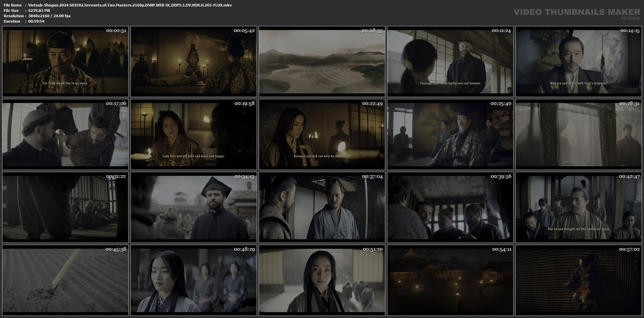The width and height of the screenshot is (644, 318).
Task: Open the thumbnail stamped 00:05:42
Action: pyautogui.click(x=193, y=61)
